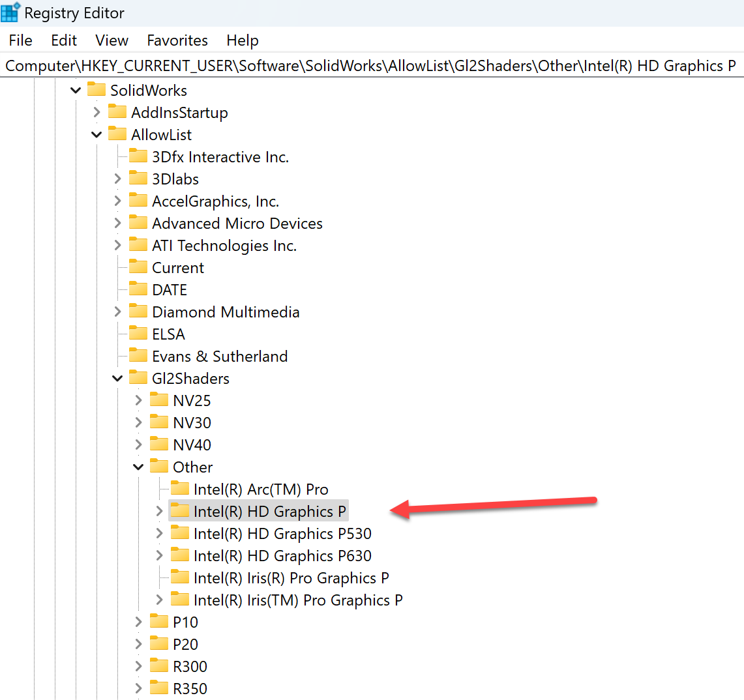Click the Other folder icon
Image resolution: width=744 pixels, height=700 pixels.
160,467
